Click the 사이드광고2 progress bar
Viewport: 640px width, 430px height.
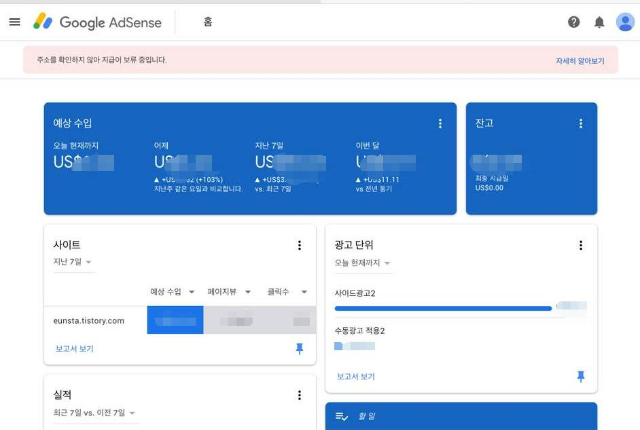coord(443,308)
